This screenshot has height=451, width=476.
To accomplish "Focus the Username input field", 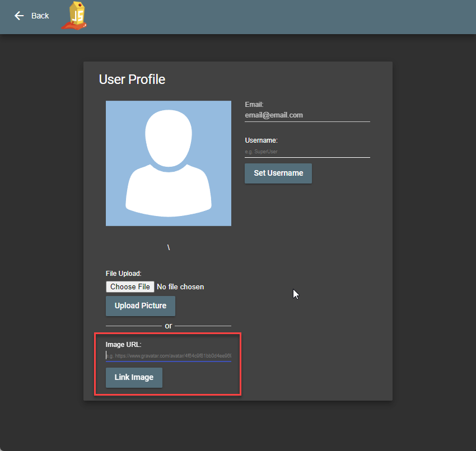I will pyautogui.click(x=307, y=152).
